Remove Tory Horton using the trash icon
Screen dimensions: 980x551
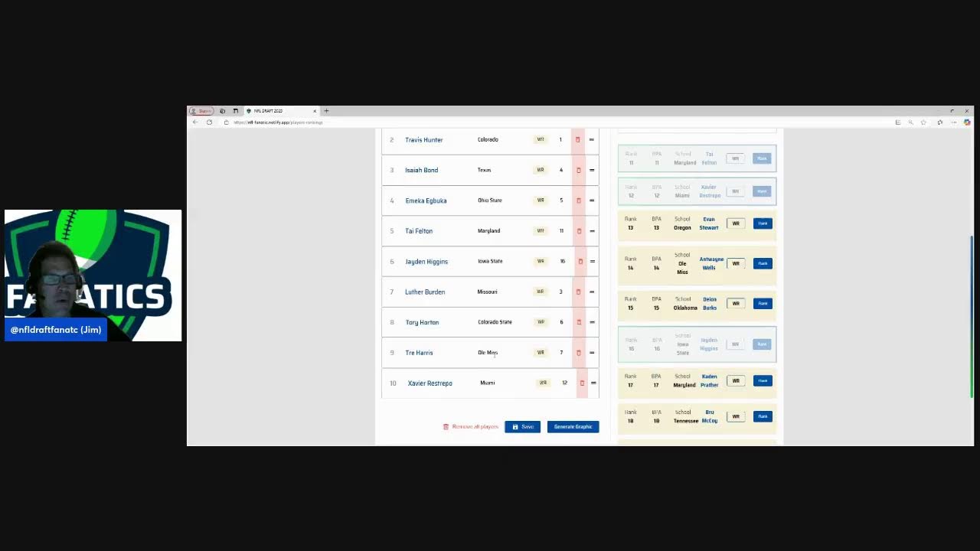pyautogui.click(x=579, y=322)
